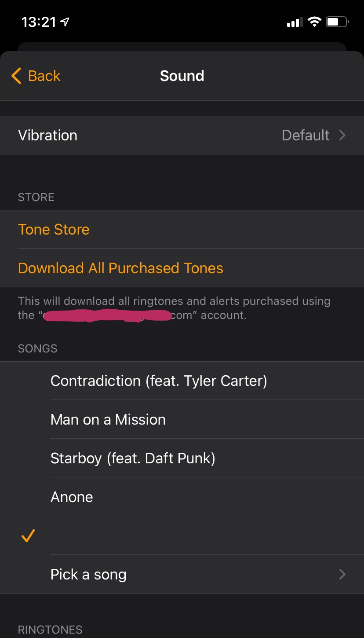
Task: Expand Pick a song via its chevron
Action: pyautogui.click(x=342, y=574)
